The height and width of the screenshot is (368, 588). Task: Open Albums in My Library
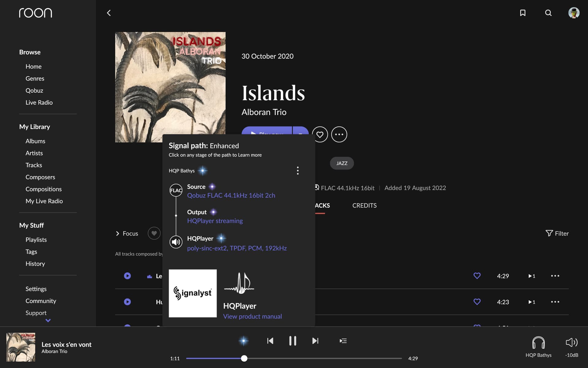coord(35,141)
